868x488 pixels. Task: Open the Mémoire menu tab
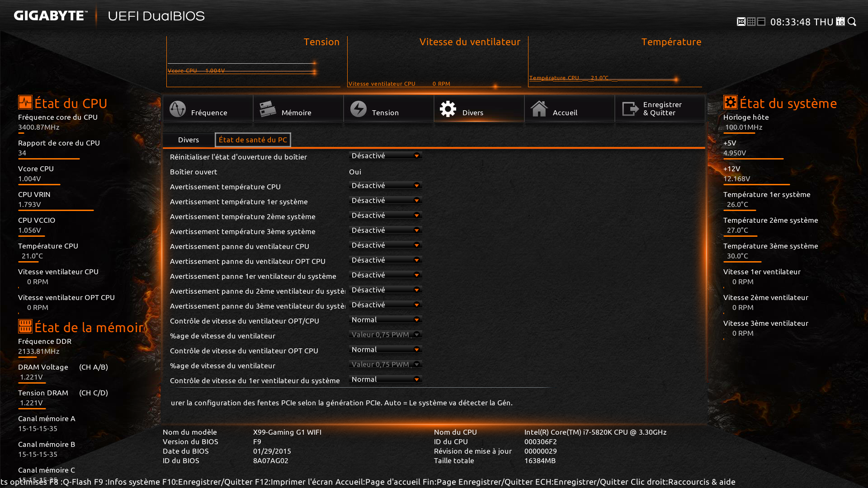298,108
